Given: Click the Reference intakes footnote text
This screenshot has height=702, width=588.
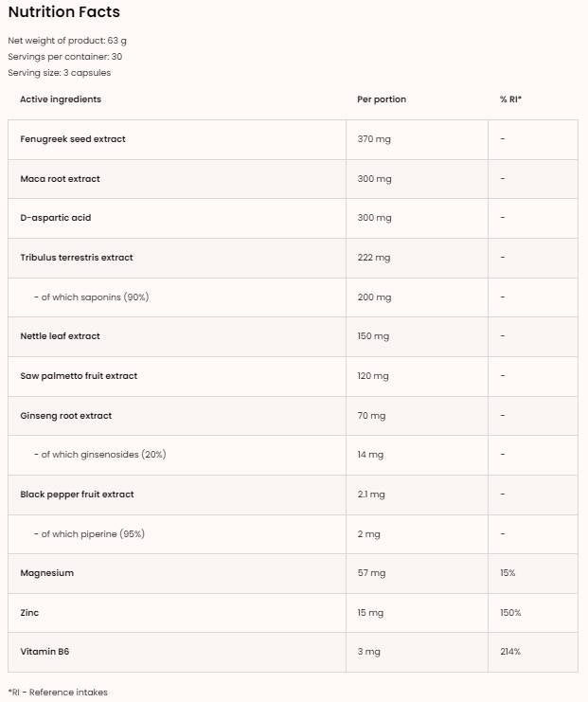Looking at the screenshot, I should point(58,693).
